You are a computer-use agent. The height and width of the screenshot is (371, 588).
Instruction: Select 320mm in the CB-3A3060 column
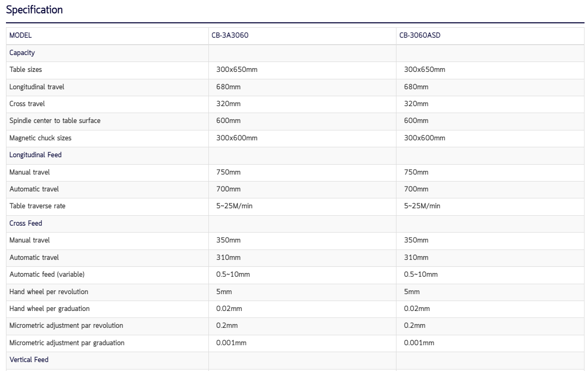tap(228, 104)
